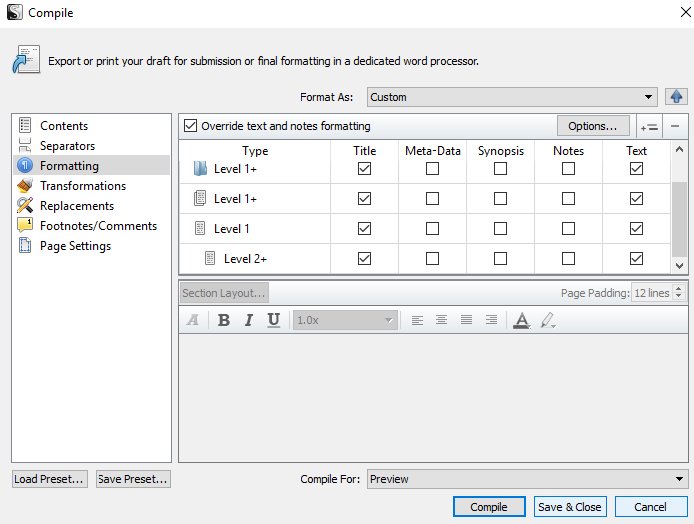Toggle Meta-Data checkbox for Level 1 row
The height and width of the screenshot is (524, 694).
pos(432,228)
